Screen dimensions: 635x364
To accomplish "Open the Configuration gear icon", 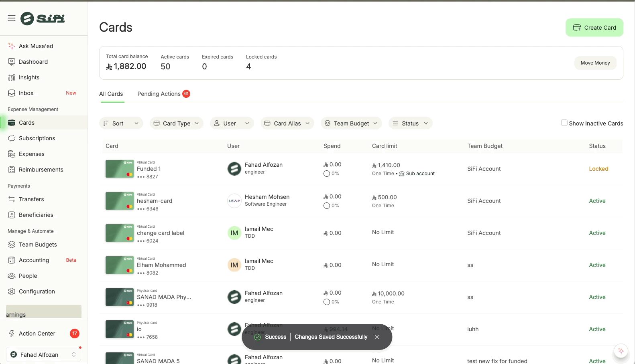I will coord(12,291).
